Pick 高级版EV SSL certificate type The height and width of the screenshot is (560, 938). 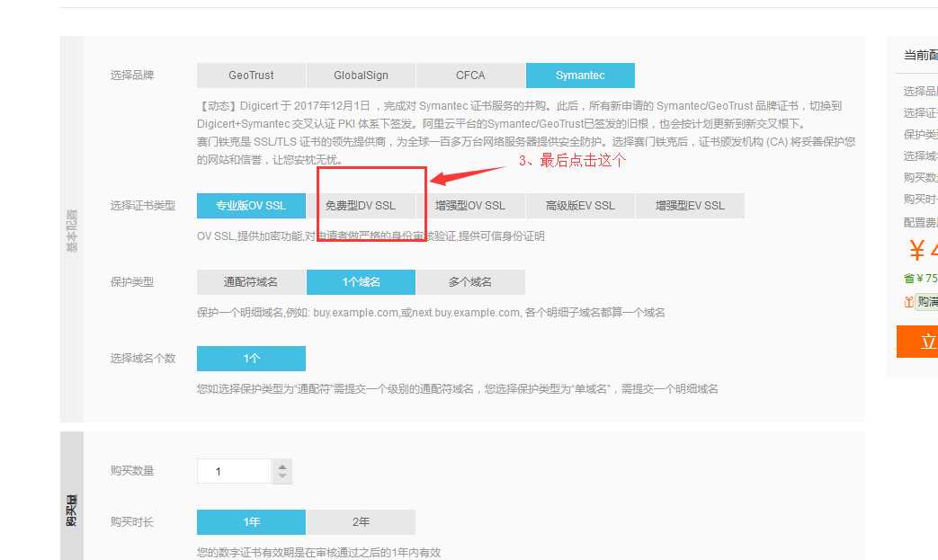[x=580, y=206]
